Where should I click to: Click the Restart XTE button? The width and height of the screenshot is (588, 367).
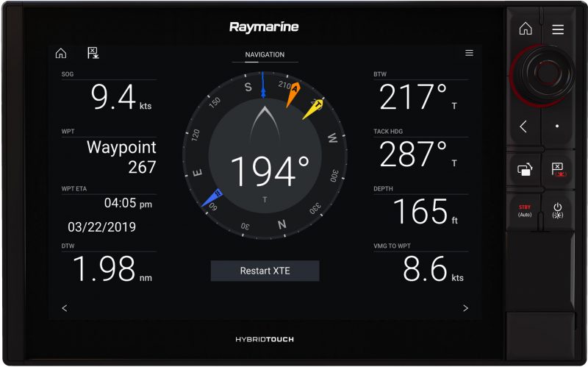(x=265, y=271)
